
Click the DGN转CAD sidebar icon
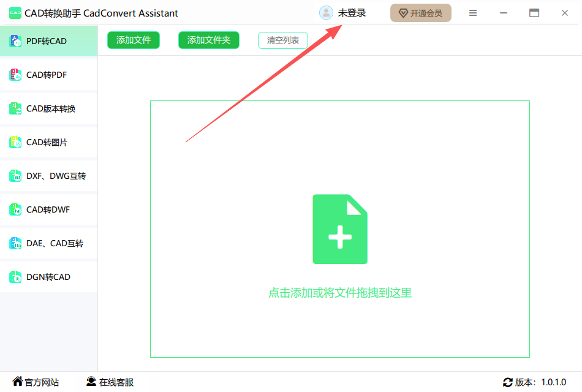pyautogui.click(x=15, y=277)
